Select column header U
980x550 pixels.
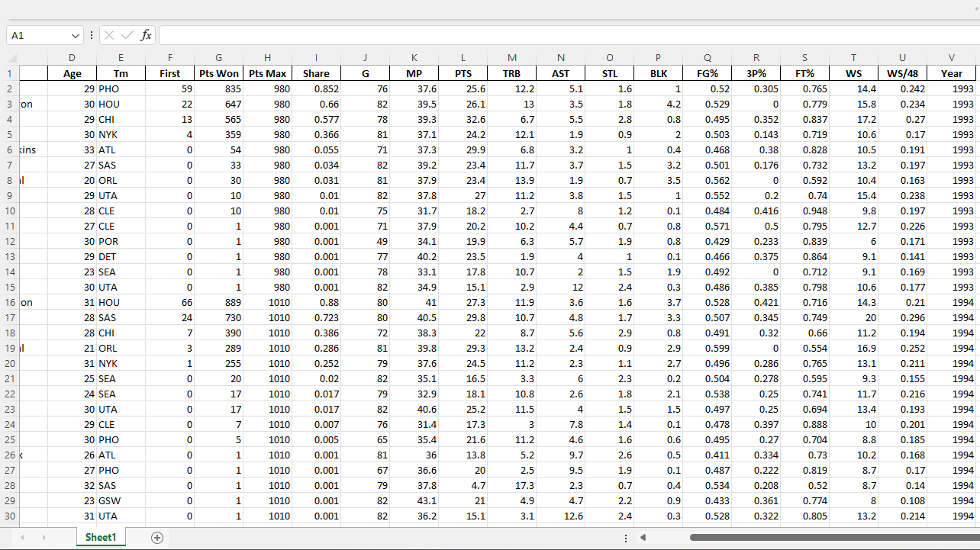pyautogui.click(x=902, y=58)
